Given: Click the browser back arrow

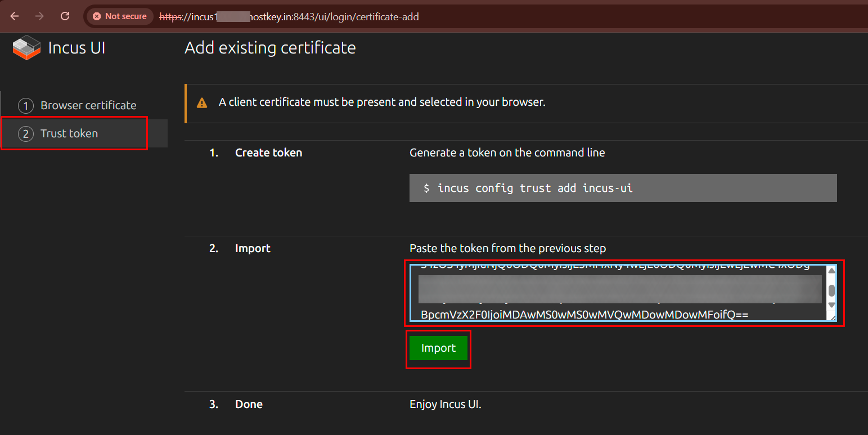Looking at the screenshot, I should [15, 16].
